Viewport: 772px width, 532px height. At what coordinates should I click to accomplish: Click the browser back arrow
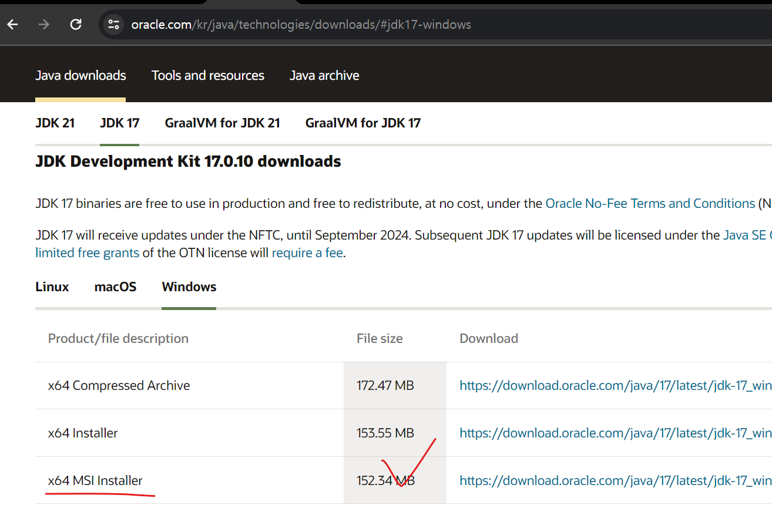point(12,25)
